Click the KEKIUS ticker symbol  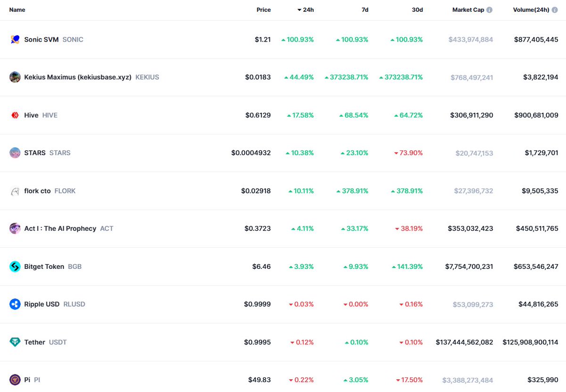click(x=147, y=77)
